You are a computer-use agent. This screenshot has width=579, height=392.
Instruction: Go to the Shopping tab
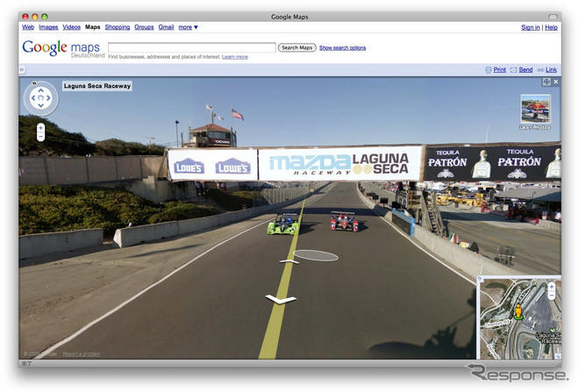(117, 27)
